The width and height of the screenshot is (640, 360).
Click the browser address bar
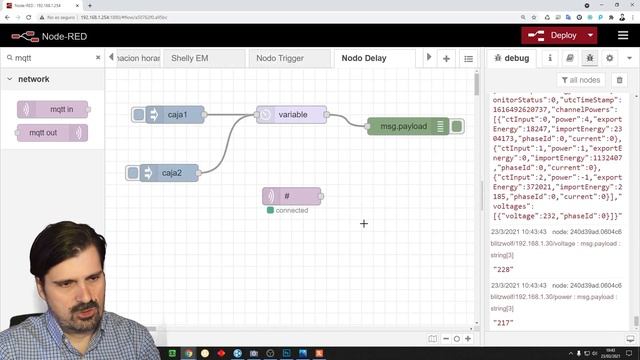coord(278,18)
